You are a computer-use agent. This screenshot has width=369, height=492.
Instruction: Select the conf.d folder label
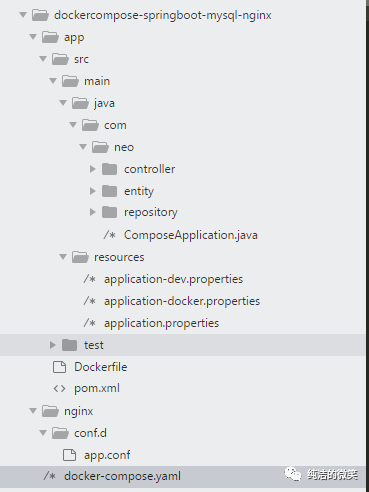click(90, 433)
